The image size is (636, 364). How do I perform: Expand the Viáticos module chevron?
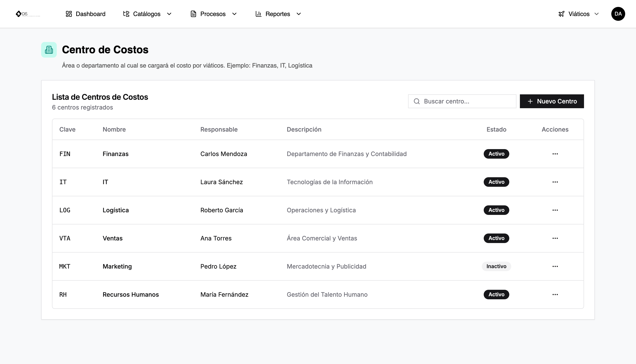597,14
